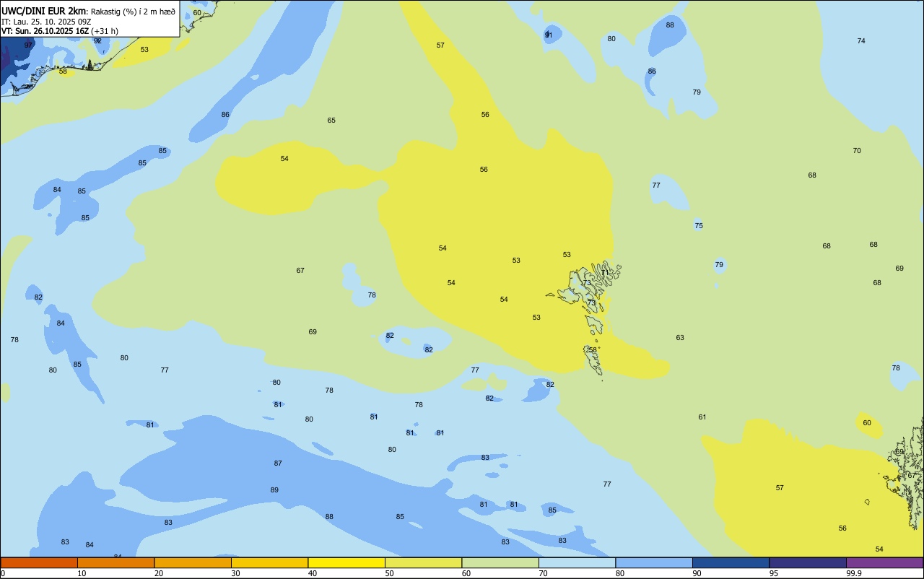The height and width of the screenshot is (579, 924).
Task: Click the 'Rakastig (%) í 2 m hæð' label
Action: (133, 11)
